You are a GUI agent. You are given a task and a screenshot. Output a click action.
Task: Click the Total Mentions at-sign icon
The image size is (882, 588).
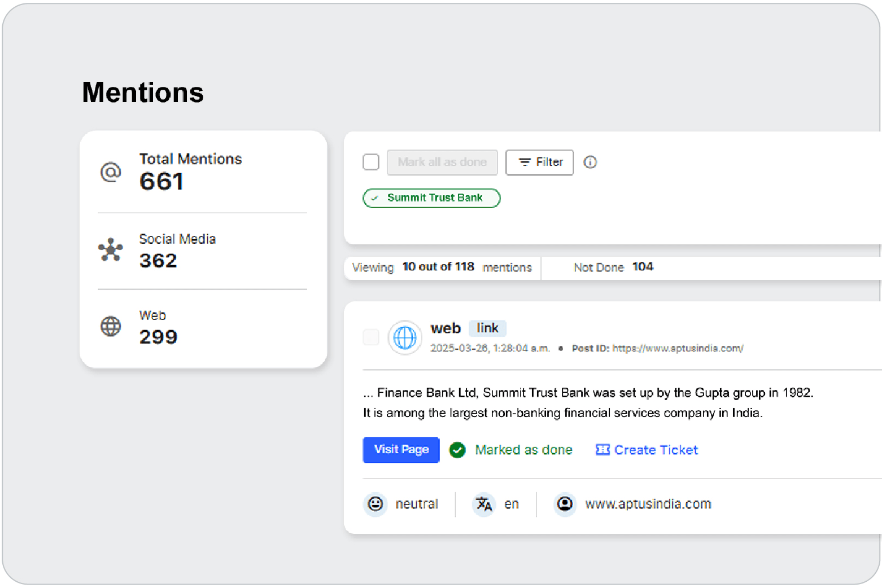[111, 172]
